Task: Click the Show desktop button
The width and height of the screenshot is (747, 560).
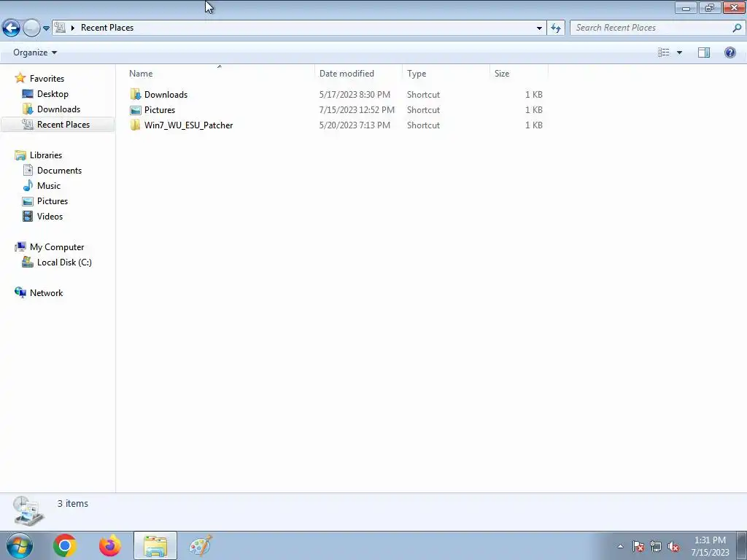Action: pyautogui.click(x=742, y=545)
